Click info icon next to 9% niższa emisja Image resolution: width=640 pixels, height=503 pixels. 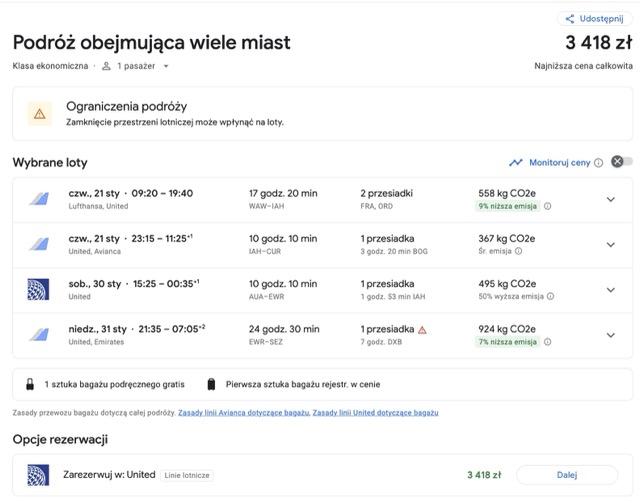pos(548,206)
